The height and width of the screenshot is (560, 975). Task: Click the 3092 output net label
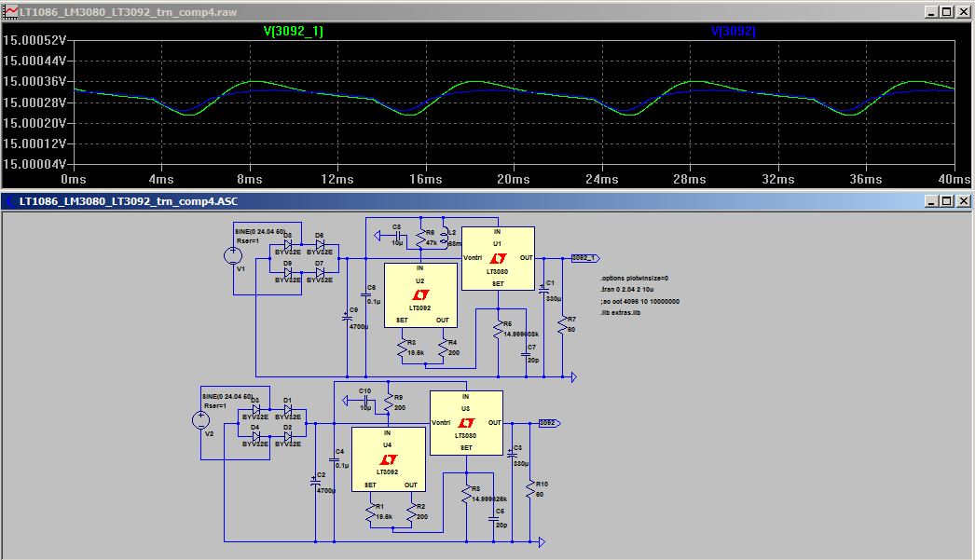click(x=549, y=423)
